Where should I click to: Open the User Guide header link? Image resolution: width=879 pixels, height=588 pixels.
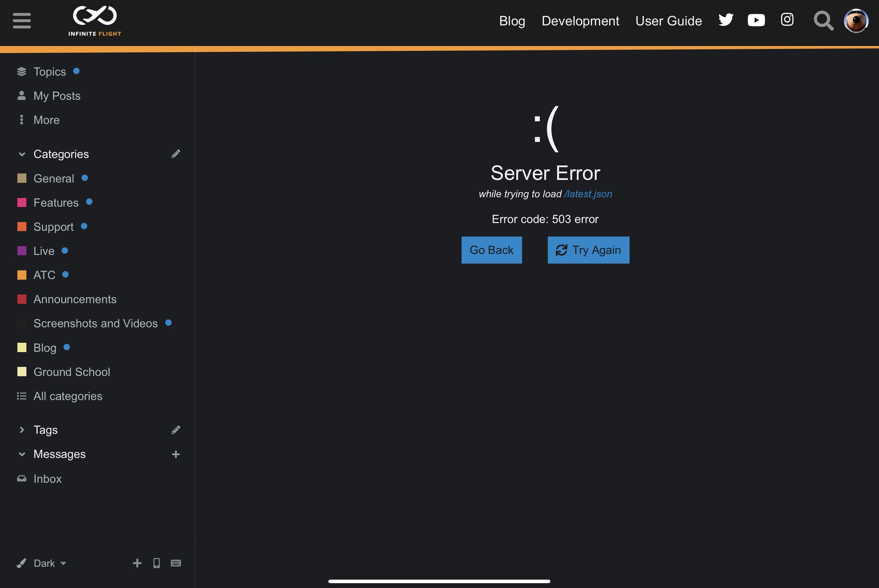click(668, 21)
